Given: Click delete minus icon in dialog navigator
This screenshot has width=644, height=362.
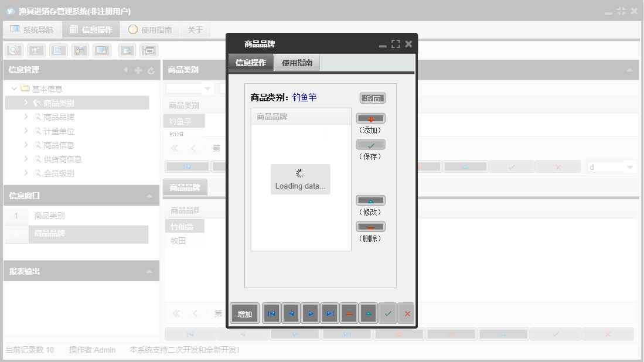Looking at the screenshot, I should point(349,313).
